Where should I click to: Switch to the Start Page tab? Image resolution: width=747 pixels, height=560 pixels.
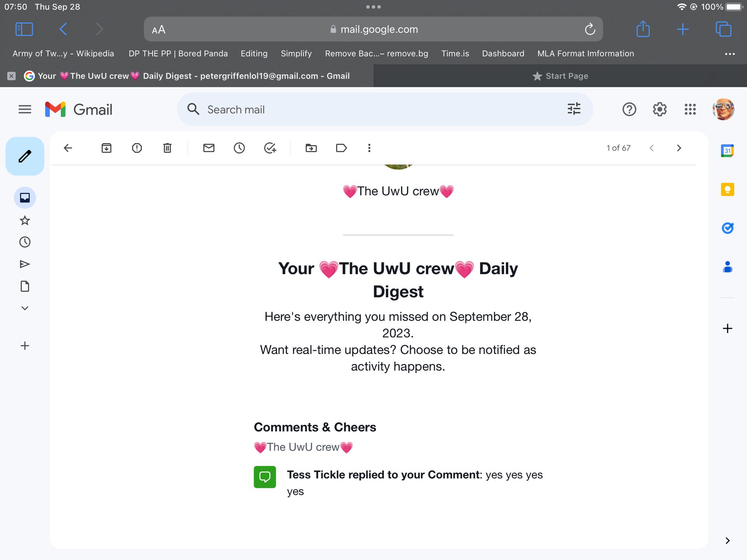click(560, 76)
